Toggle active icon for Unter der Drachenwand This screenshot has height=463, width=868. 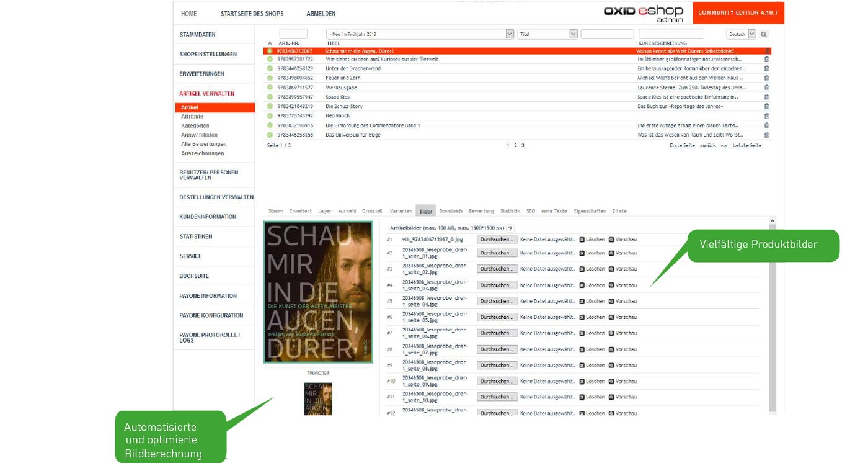[x=270, y=68]
